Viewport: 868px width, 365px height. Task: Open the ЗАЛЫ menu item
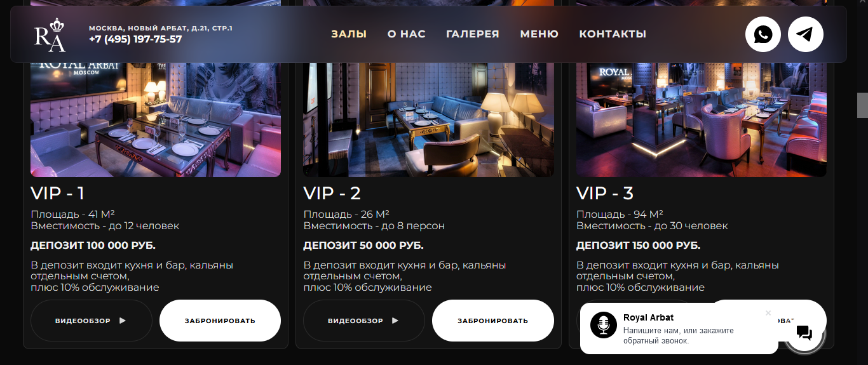click(x=349, y=34)
